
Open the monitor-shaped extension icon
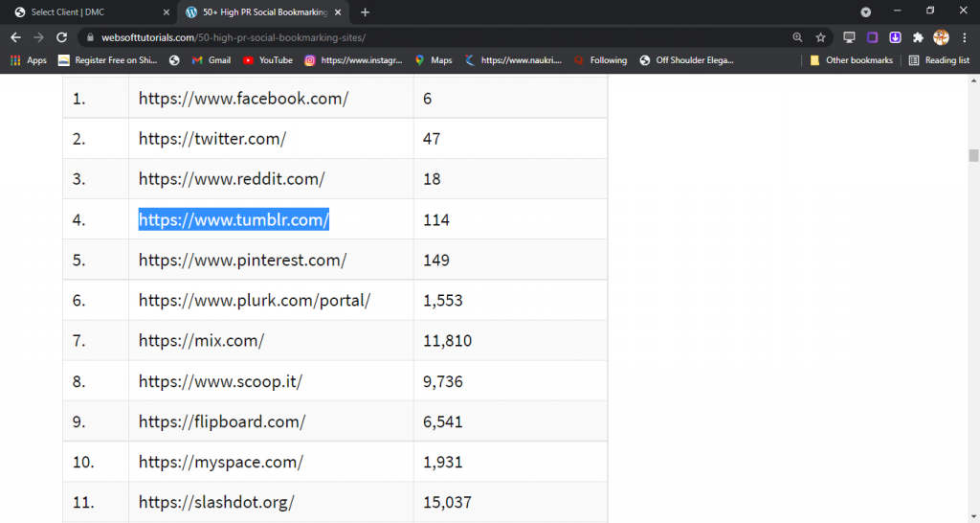849,37
